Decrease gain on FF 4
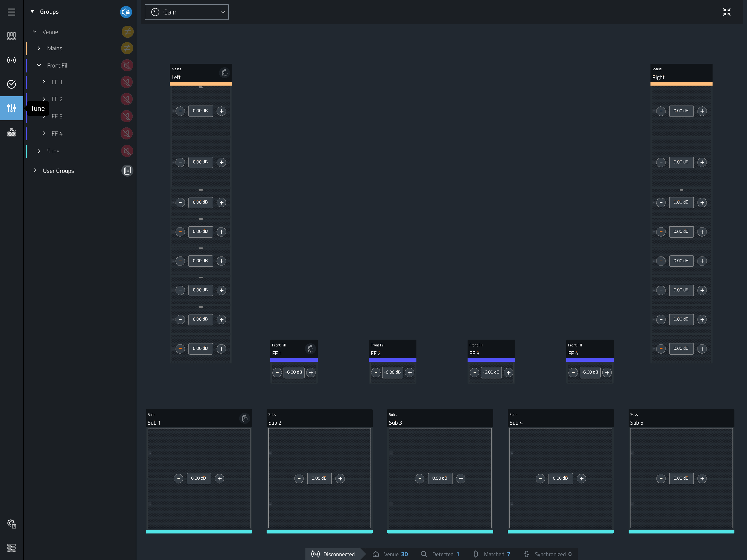Viewport: 747px width, 560px height. 573,372
